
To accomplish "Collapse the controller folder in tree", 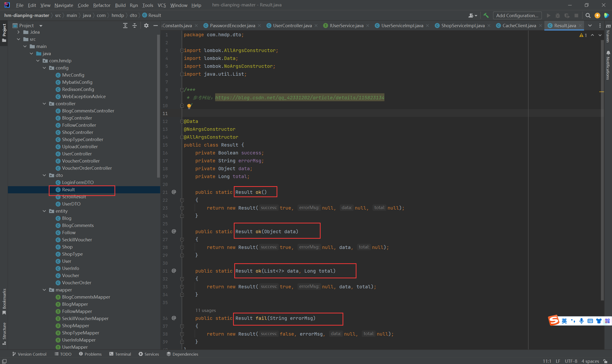I will tap(44, 104).
